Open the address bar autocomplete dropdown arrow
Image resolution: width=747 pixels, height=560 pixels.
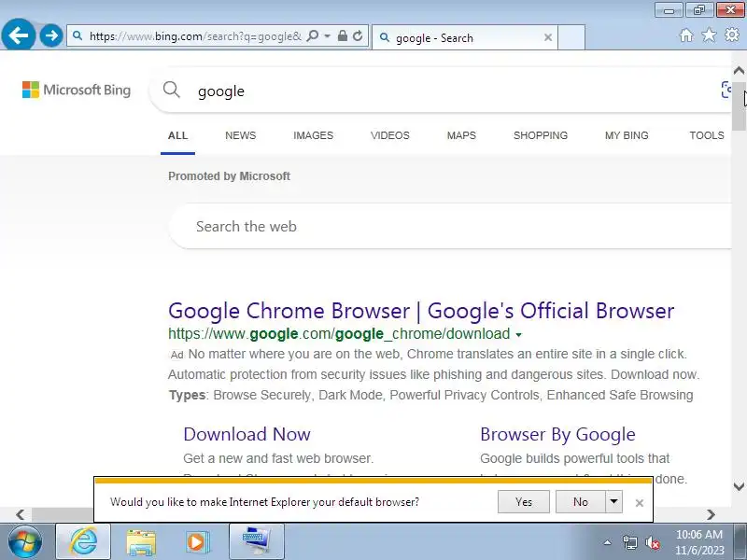click(328, 36)
